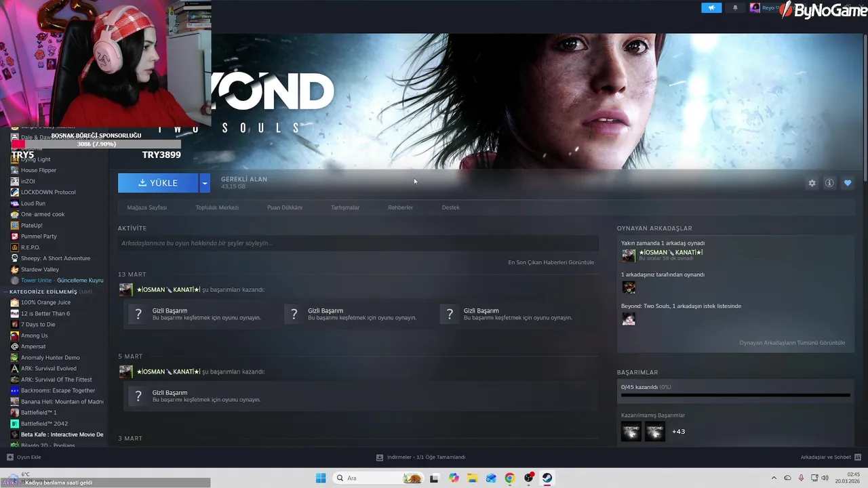Open the game Properties gear icon

[812, 183]
